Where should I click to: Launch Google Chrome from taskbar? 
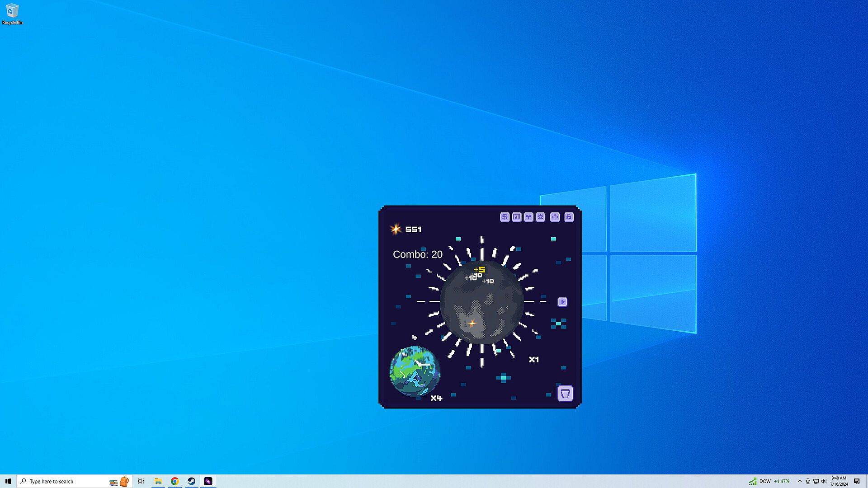(175, 481)
